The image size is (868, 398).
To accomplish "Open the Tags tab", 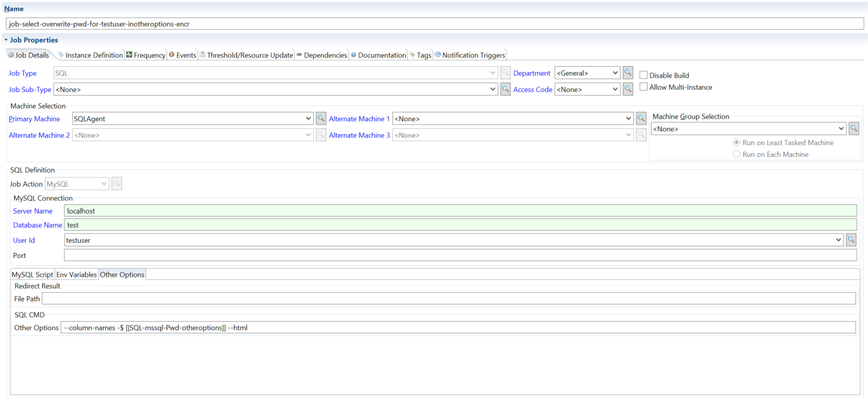I will click(x=421, y=55).
